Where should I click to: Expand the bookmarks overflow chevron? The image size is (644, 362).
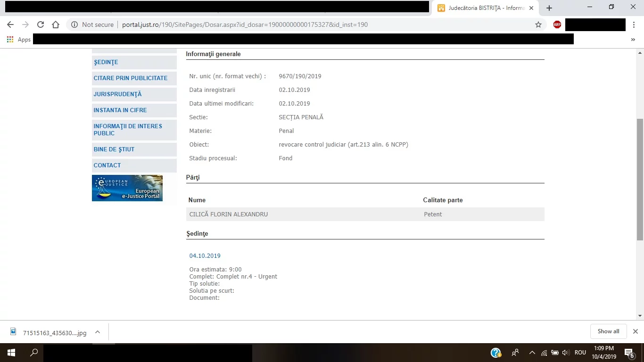633,40
